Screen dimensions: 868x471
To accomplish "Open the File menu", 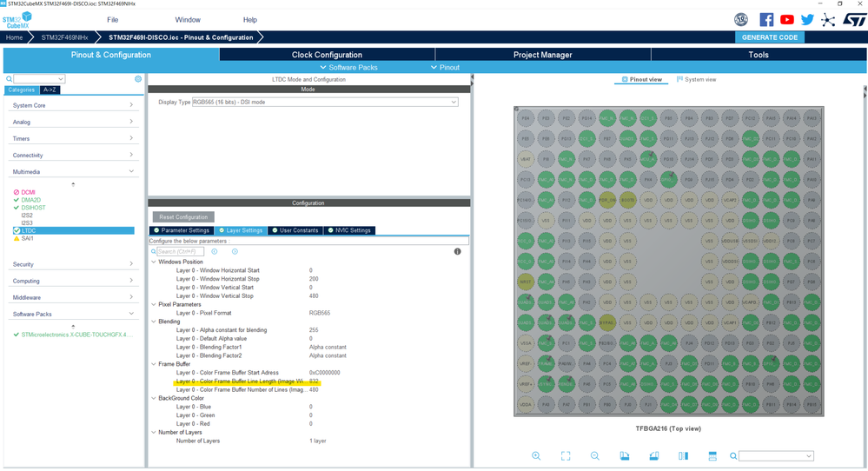I will pyautogui.click(x=112, y=20).
